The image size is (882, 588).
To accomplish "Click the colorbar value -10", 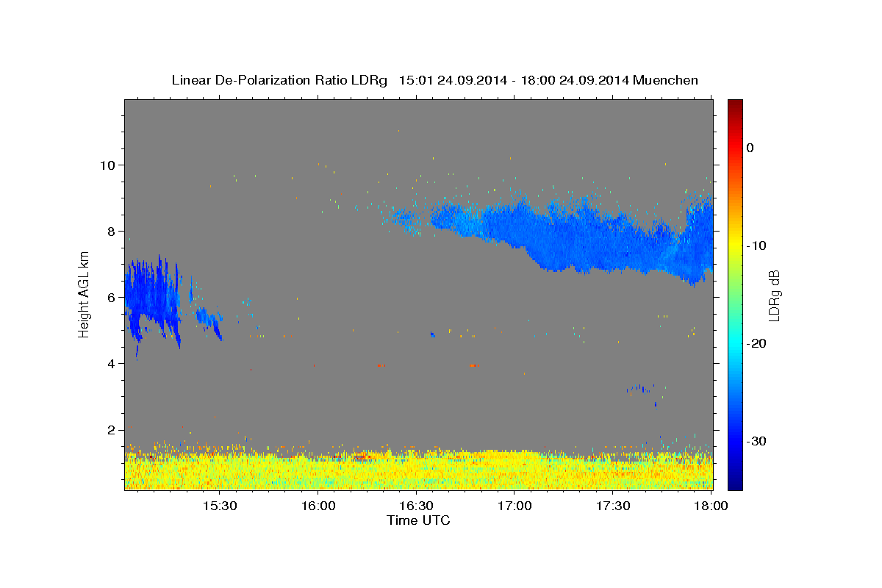I will [757, 245].
